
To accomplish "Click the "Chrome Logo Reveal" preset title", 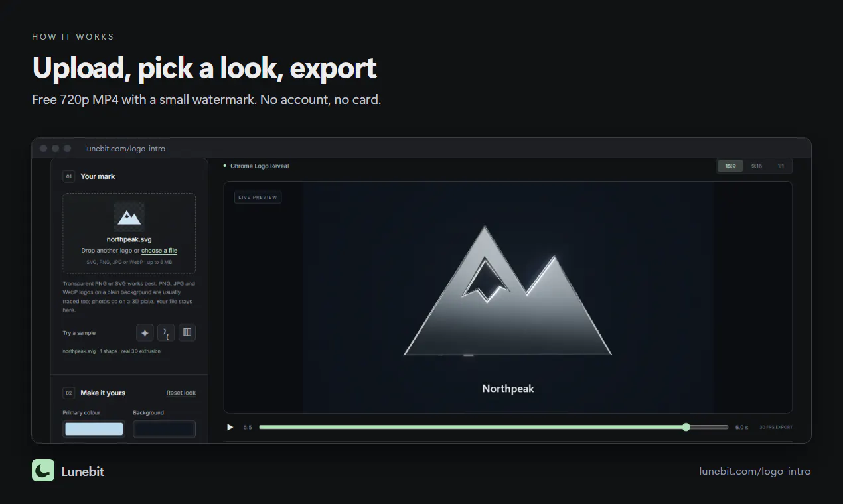I will pyautogui.click(x=260, y=166).
